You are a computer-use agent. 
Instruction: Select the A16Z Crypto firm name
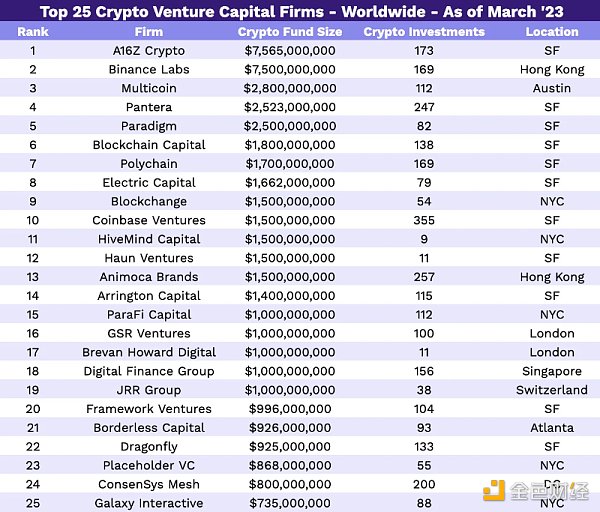pyautogui.click(x=148, y=51)
